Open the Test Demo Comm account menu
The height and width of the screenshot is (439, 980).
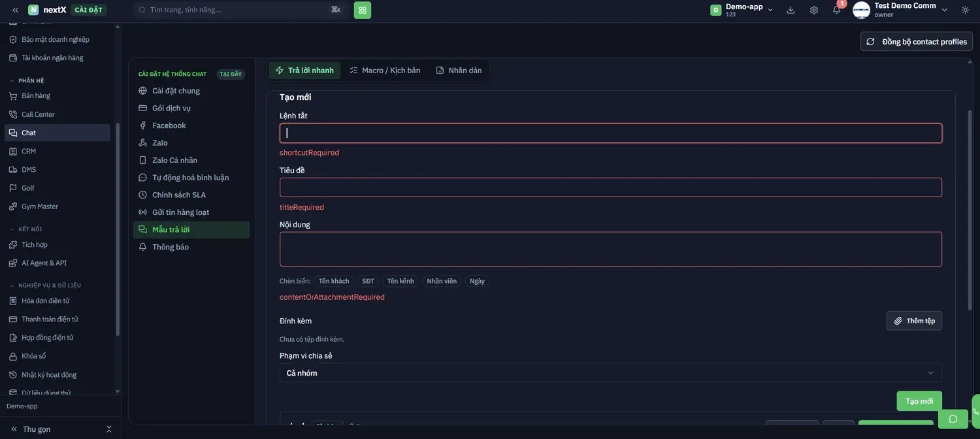tap(900, 10)
